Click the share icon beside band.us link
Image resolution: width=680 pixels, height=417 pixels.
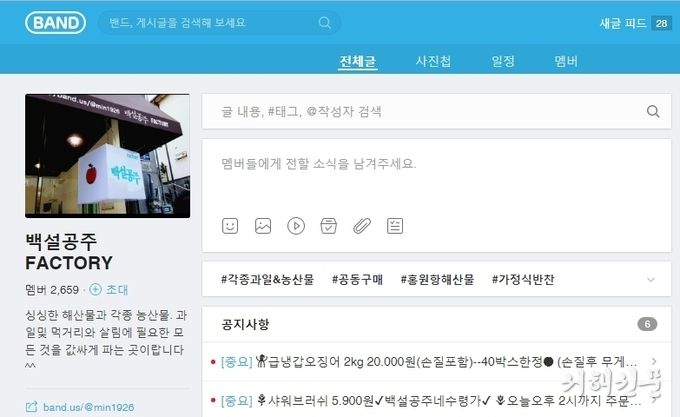coord(31,407)
